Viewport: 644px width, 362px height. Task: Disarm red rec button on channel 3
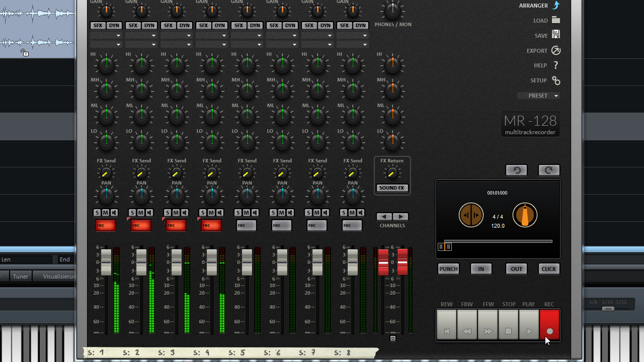(x=176, y=225)
